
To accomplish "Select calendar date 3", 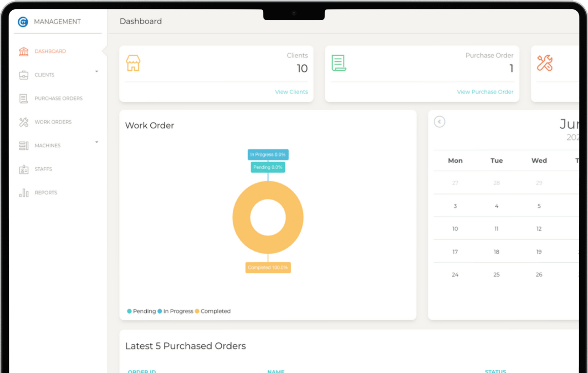I will point(455,206).
